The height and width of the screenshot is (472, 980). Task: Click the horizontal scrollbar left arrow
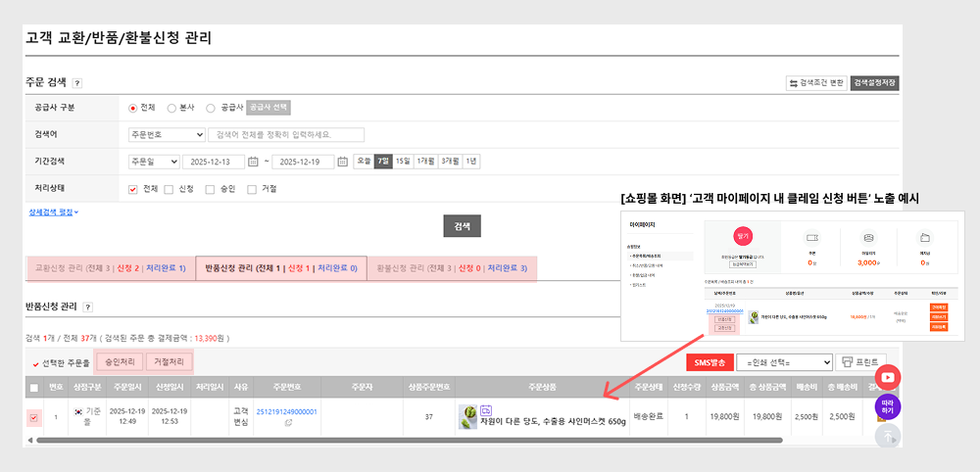coord(30,440)
